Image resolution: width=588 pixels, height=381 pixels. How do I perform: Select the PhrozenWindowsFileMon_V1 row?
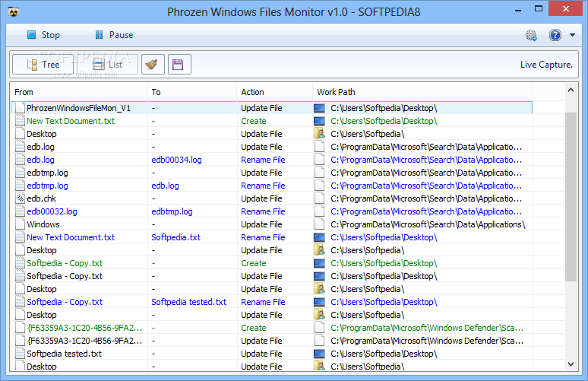click(271, 108)
